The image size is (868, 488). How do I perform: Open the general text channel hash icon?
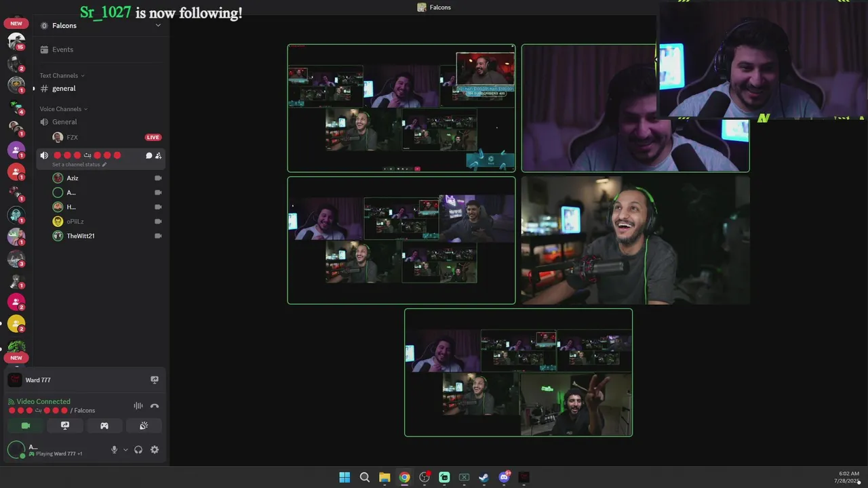[x=44, y=89]
